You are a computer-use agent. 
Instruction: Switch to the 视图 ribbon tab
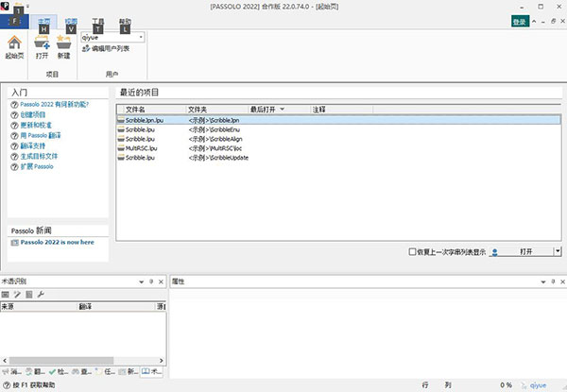[71, 22]
